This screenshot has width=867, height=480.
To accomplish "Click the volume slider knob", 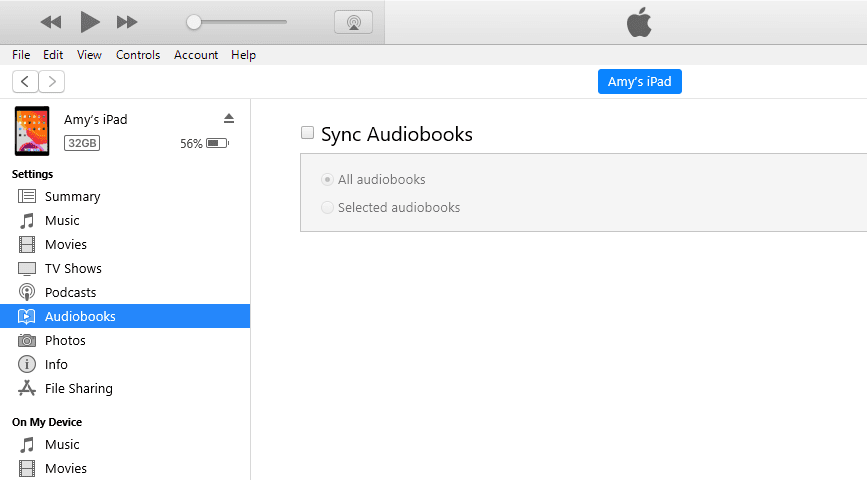I will click(x=194, y=22).
